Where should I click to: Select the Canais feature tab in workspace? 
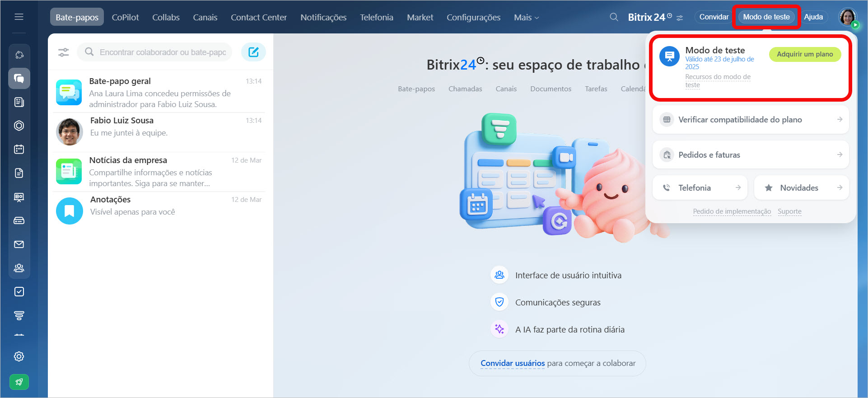click(x=506, y=89)
